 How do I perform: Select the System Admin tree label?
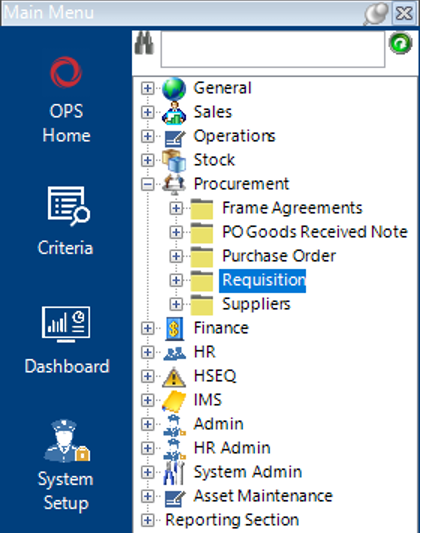coord(248,472)
